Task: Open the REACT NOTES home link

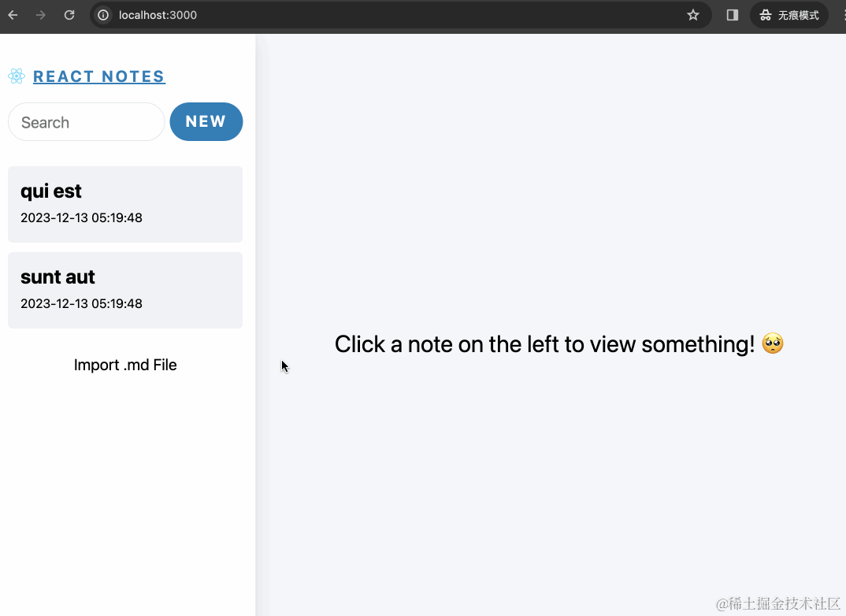Action: click(x=98, y=76)
